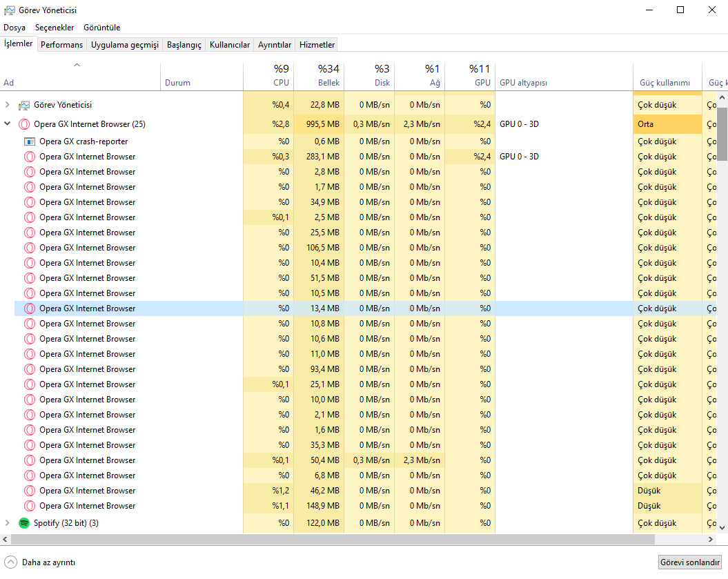The height and width of the screenshot is (579, 728).
Task: Click the vertical scrollbar down arrow
Action: click(722, 527)
